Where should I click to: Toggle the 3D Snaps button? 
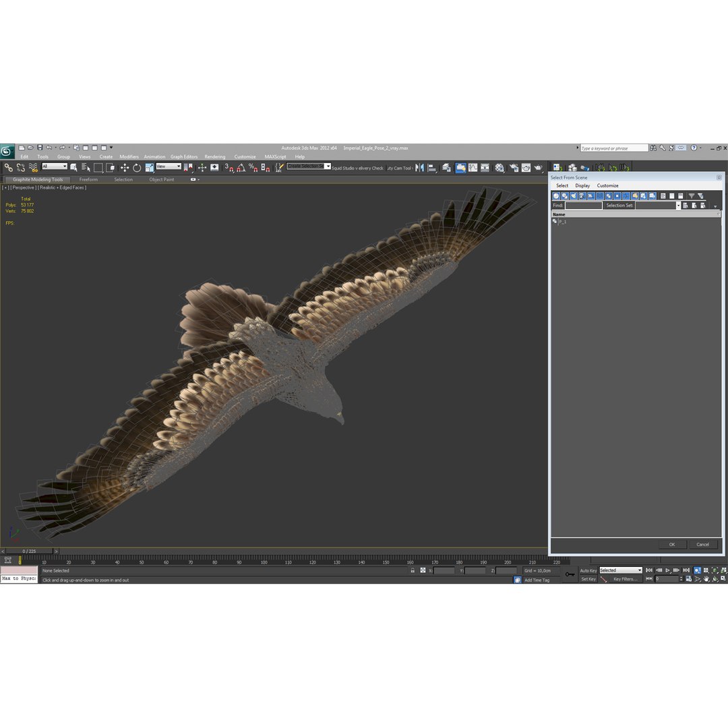point(229,168)
